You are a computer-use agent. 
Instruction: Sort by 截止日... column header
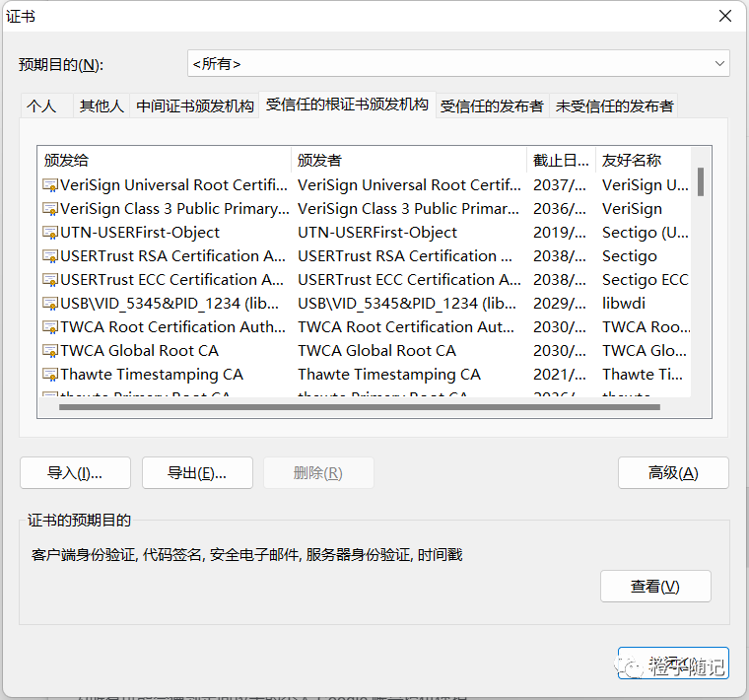(562, 160)
